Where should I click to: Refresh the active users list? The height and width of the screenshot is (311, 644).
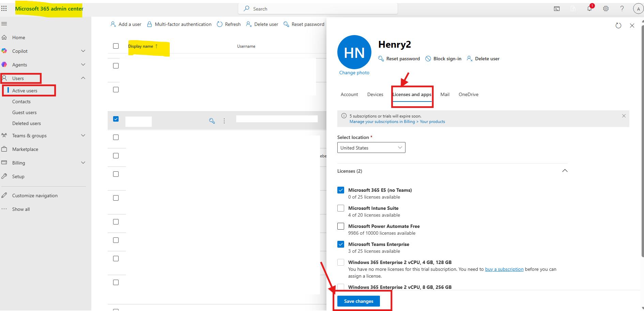[229, 24]
